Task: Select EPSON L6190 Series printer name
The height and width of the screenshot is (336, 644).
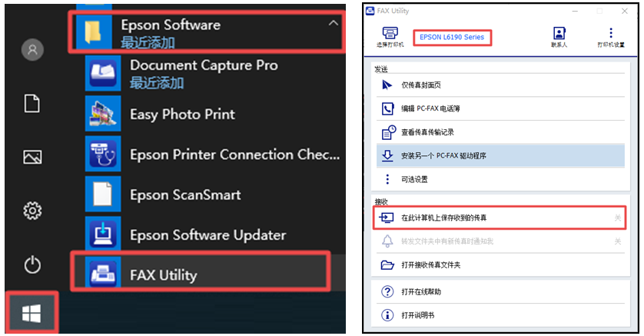Action: pos(452,38)
